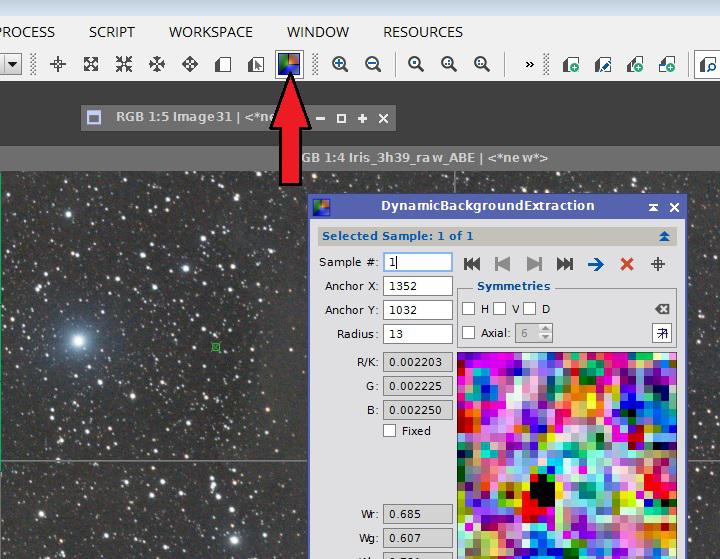Viewport: 720px width, 559px height.
Task: Click the Zoom Out magnifier icon
Action: (x=373, y=64)
